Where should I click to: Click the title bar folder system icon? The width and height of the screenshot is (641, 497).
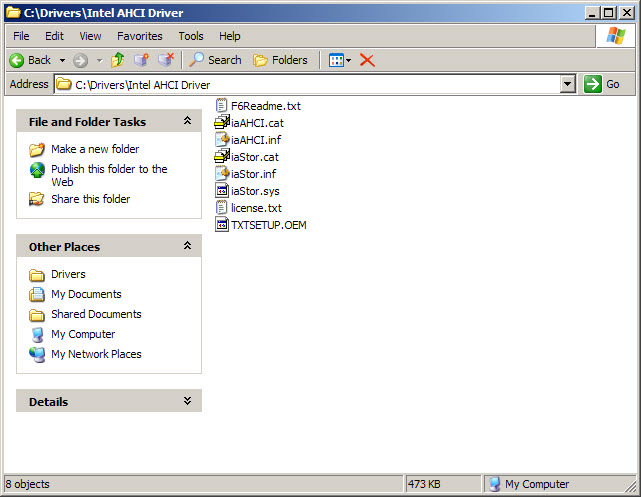coord(13,13)
